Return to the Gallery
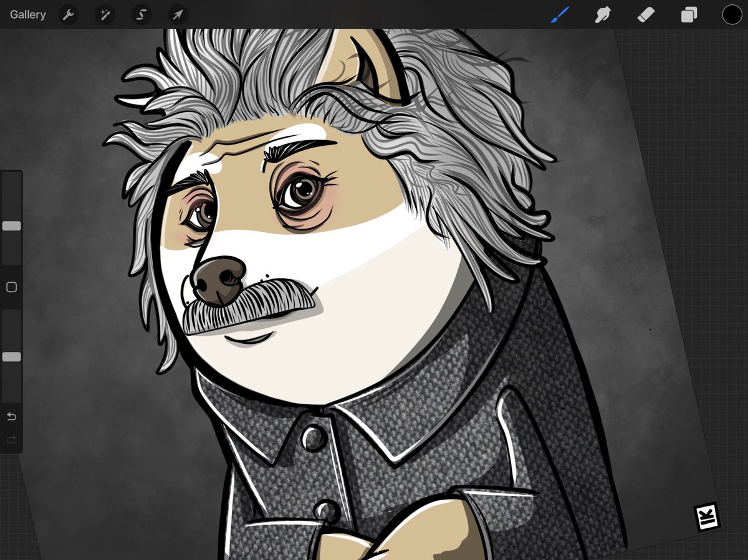Viewport: 748px width, 560px height. (x=28, y=14)
